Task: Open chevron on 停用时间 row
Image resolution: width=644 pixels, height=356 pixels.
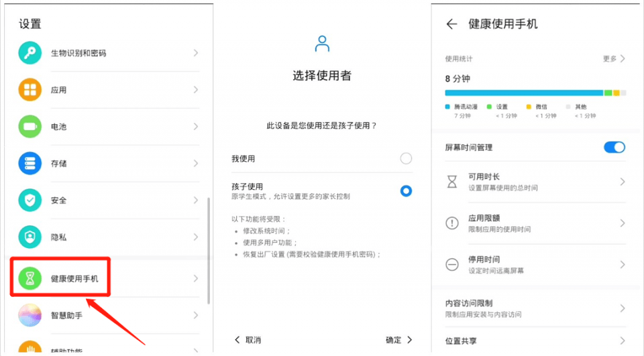Action: (623, 264)
